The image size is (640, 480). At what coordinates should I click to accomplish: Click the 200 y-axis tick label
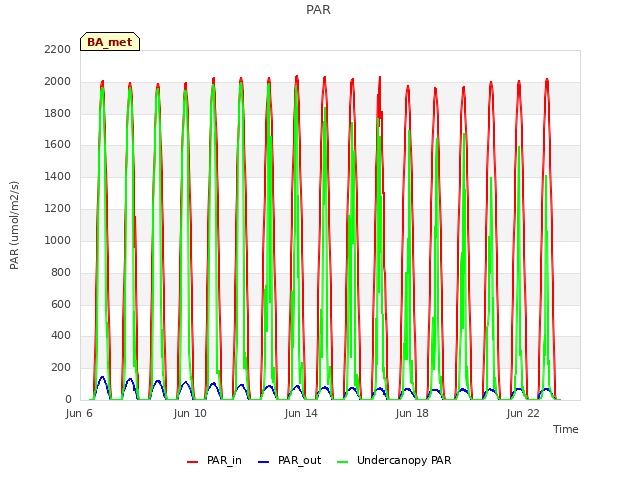(x=61, y=367)
